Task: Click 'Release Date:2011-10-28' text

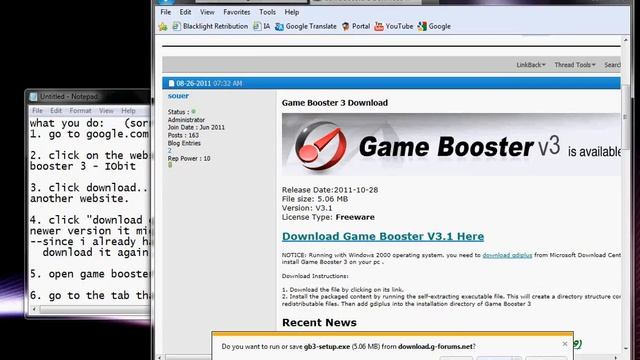Action: [330, 190]
